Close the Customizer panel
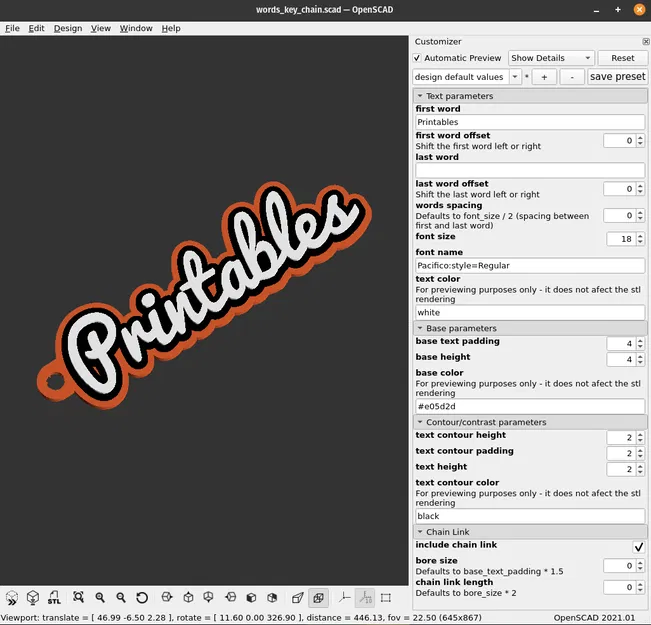This screenshot has width=651, height=625. (646, 42)
